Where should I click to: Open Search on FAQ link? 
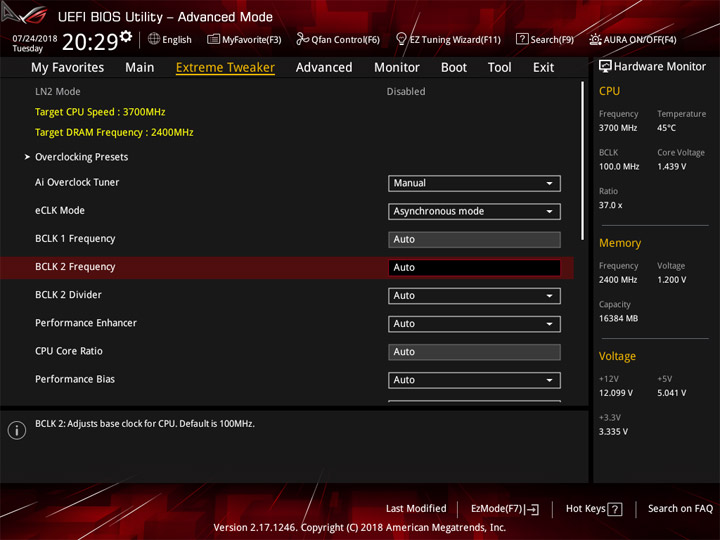coord(680,509)
